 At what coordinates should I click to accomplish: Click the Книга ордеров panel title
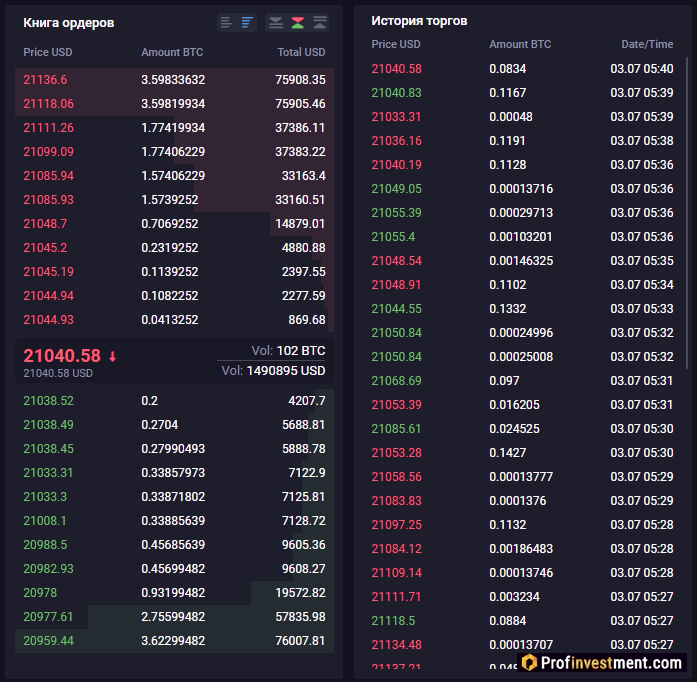click(68, 22)
